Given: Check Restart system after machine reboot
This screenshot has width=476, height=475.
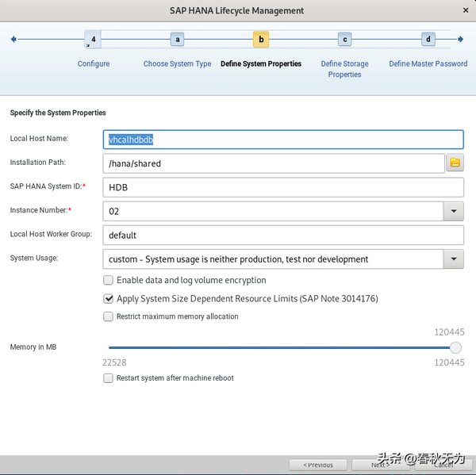Looking at the screenshot, I should (x=108, y=378).
